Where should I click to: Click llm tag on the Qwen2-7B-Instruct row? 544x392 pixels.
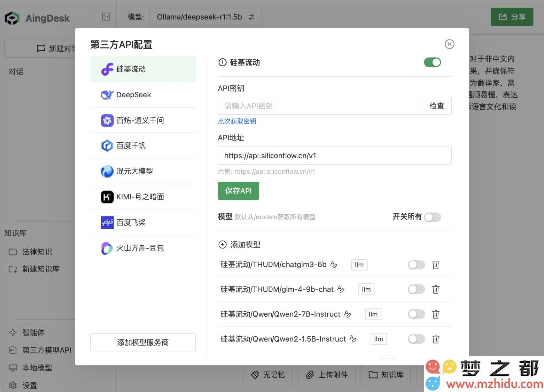click(x=373, y=314)
